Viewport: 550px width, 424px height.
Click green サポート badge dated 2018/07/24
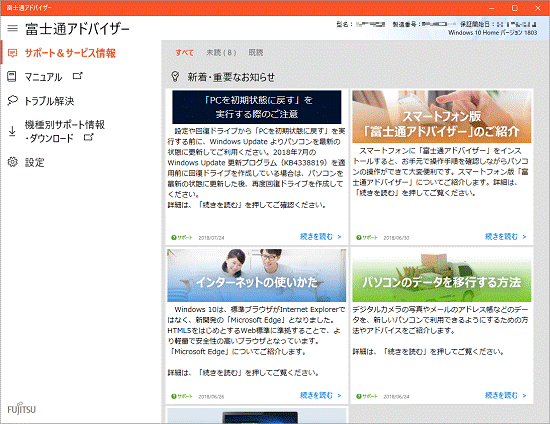tap(182, 237)
